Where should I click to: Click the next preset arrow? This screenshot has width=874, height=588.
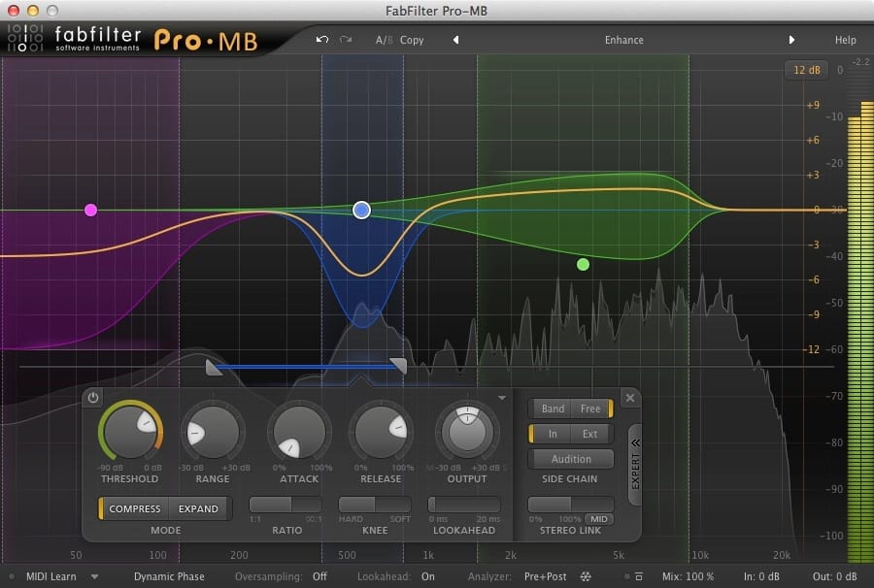pyautogui.click(x=791, y=40)
